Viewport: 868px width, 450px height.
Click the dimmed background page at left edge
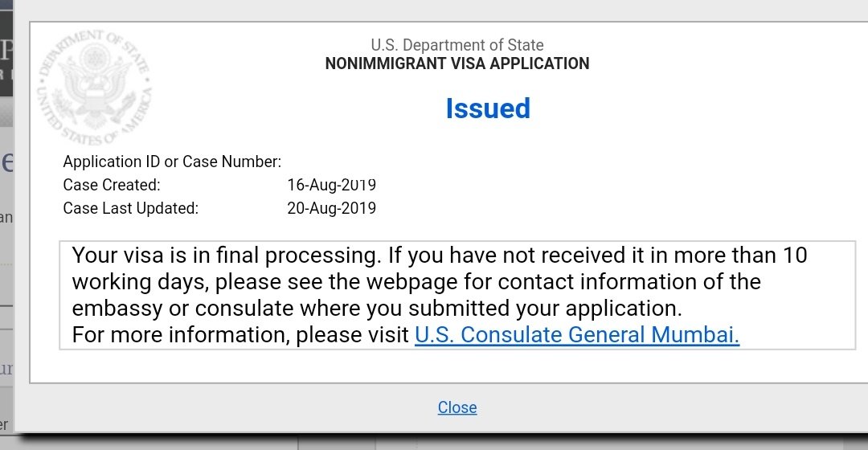click(x=6, y=276)
